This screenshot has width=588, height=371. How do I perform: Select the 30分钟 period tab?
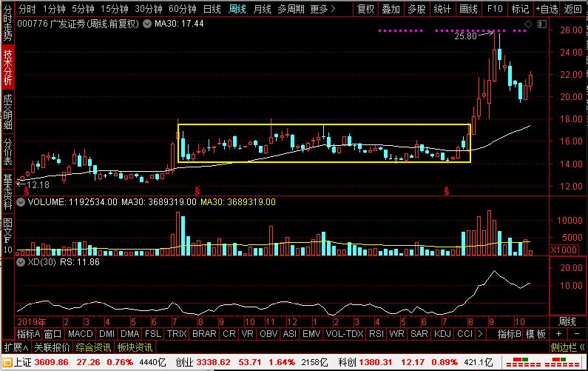coord(149,9)
